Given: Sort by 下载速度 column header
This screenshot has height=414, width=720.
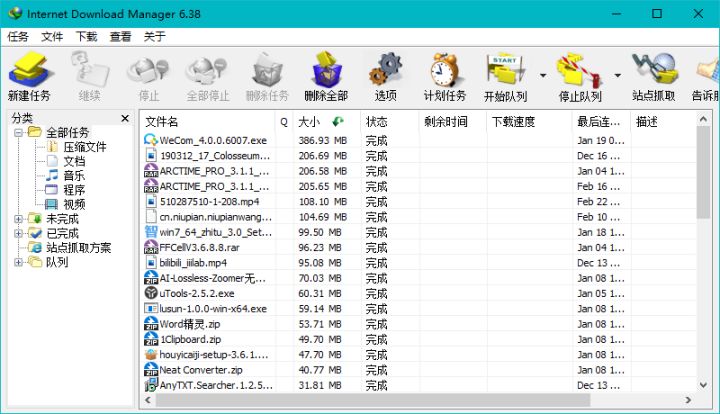Looking at the screenshot, I should pos(529,122).
